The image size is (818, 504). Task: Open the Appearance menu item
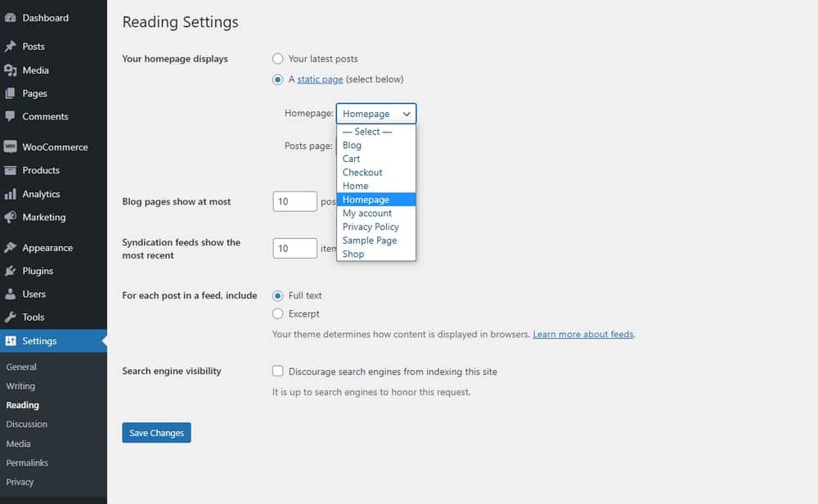tap(53, 248)
